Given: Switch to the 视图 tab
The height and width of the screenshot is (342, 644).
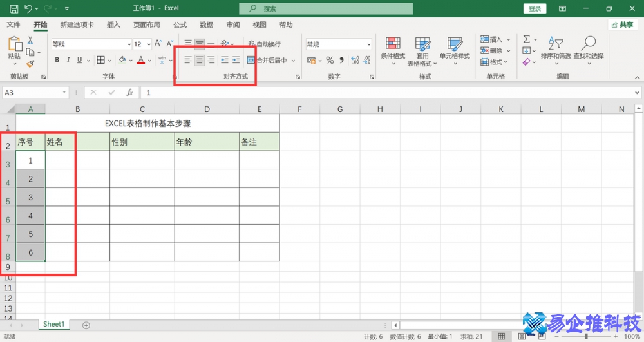Looking at the screenshot, I should coord(259,24).
